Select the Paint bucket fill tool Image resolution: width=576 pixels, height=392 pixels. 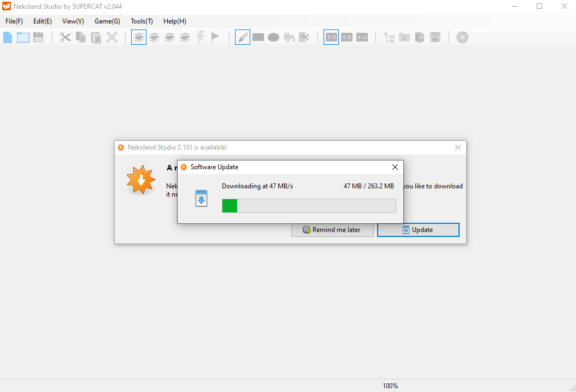[289, 37]
